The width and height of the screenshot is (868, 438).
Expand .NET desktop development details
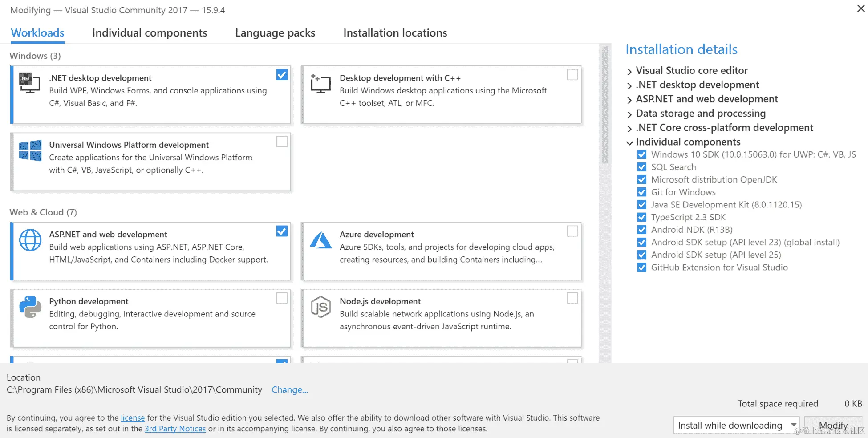coord(629,85)
